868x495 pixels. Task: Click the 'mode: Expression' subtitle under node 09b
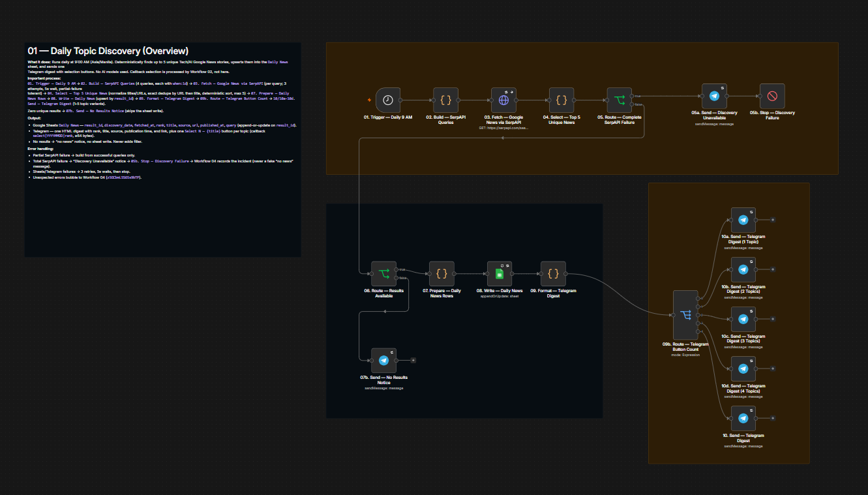click(x=685, y=355)
